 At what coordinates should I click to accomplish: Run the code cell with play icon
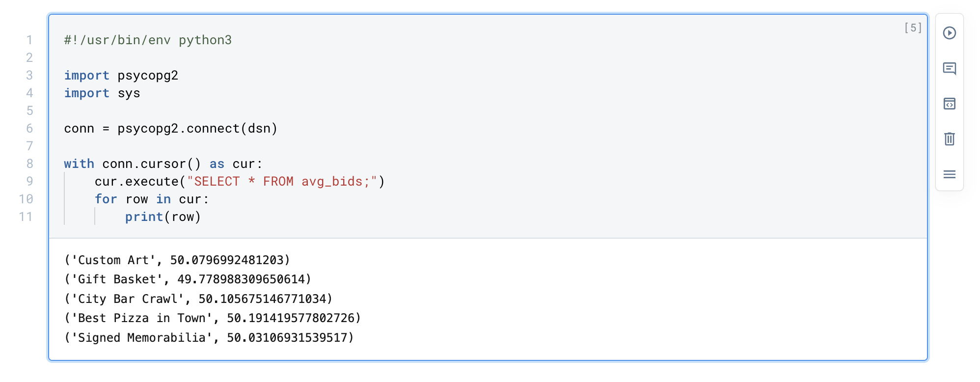point(949,33)
